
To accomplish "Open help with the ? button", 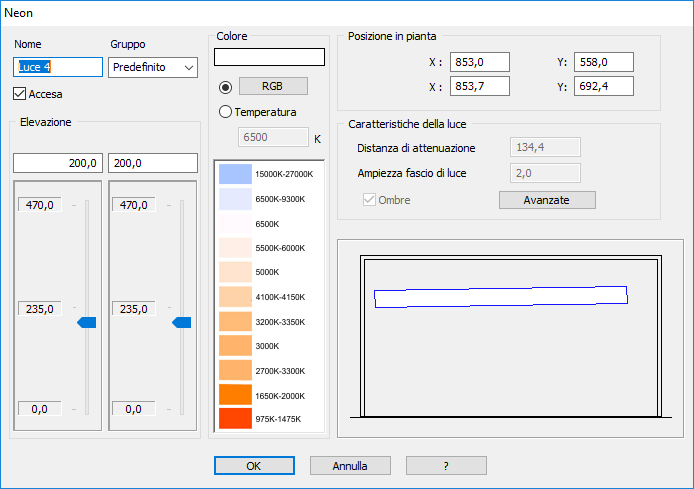I will point(446,466).
